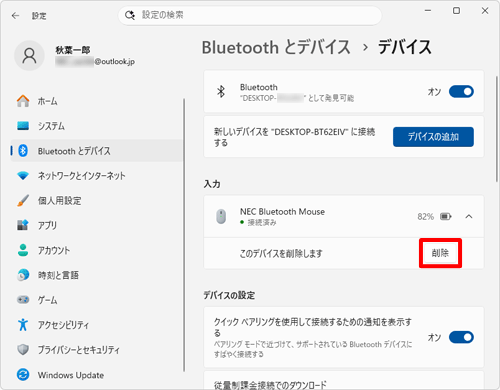
Task: Click the Accounts person icon
Action: click(x=23, y=250)
